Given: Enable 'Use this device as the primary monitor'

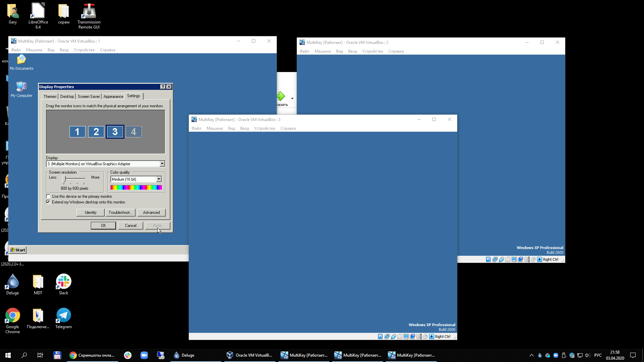Looking at the screenshot, I should pyautogui.click(x=48, y=196).
